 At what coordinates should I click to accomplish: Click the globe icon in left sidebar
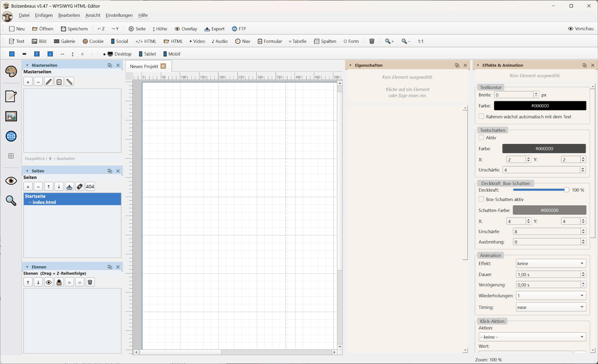[11, 136]
